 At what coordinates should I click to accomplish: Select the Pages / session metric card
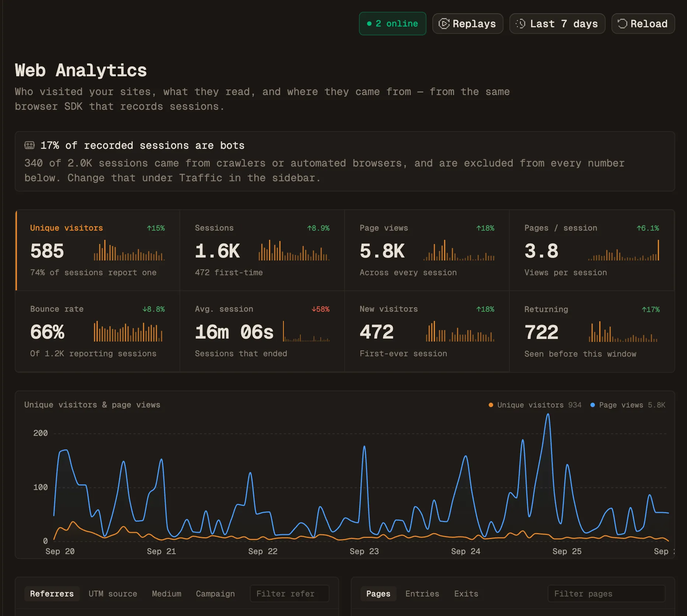592,251
